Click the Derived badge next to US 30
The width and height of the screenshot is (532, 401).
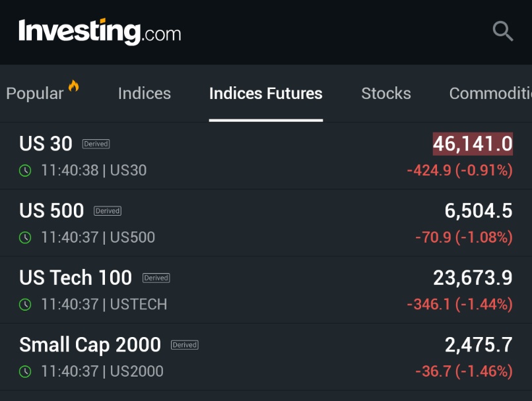[x=96, y=144]
